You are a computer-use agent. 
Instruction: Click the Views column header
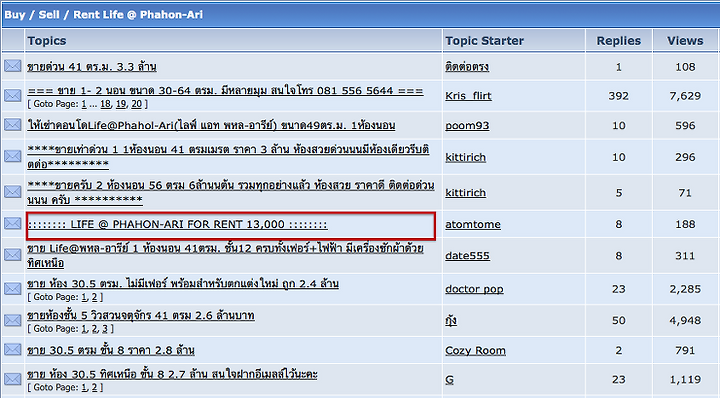pyautogui.click(x=685, y=41)
